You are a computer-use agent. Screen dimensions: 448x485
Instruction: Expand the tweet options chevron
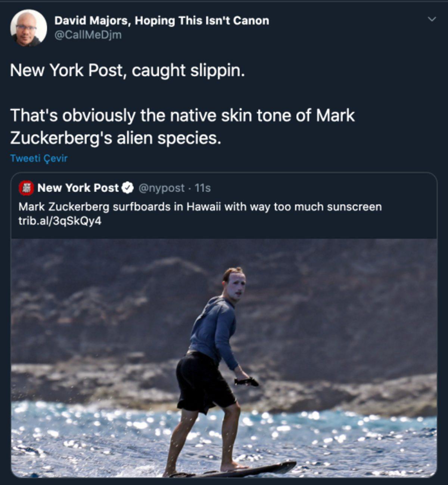point(432,19)
